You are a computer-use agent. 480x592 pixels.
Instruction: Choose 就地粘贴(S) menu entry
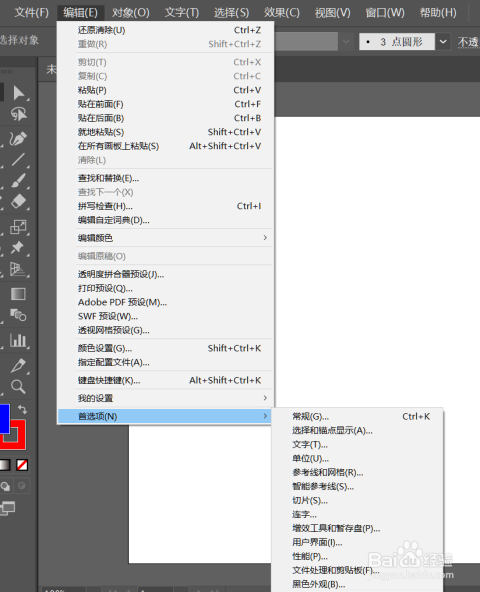tap(165, 132)
